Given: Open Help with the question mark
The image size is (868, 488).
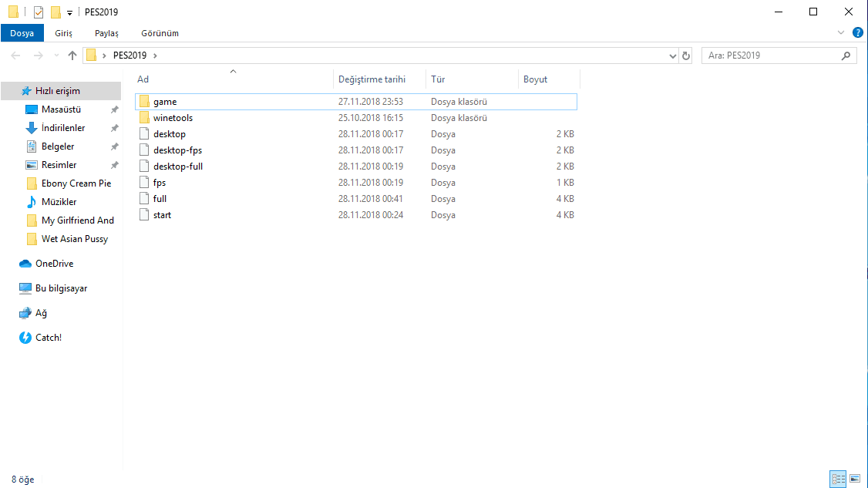Looking at the screenshot, I should point(857,32).
